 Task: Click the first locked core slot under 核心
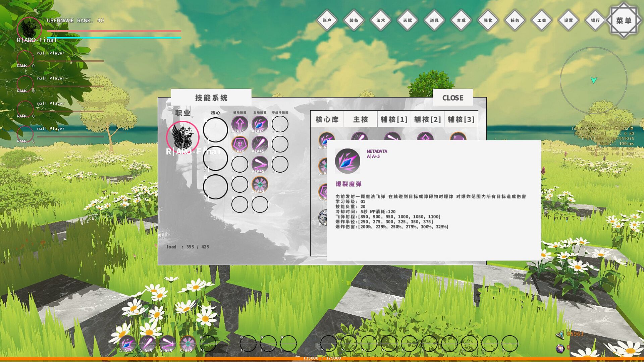[215, 130]
